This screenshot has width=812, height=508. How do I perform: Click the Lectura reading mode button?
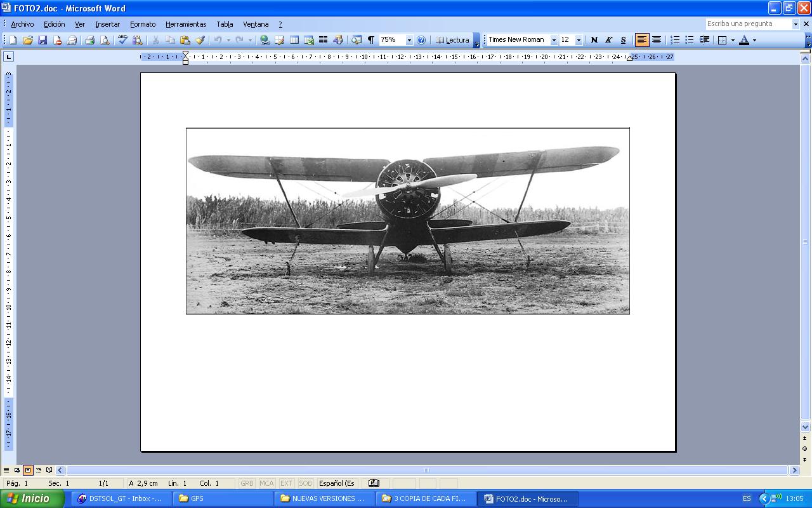click(452, 40)
